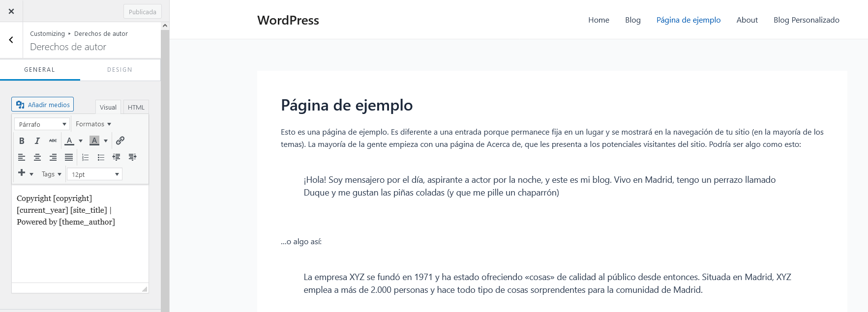The height and width of the screenshot is (312, 868).
Task: Open the About page link
Action: tap(747, 20)
